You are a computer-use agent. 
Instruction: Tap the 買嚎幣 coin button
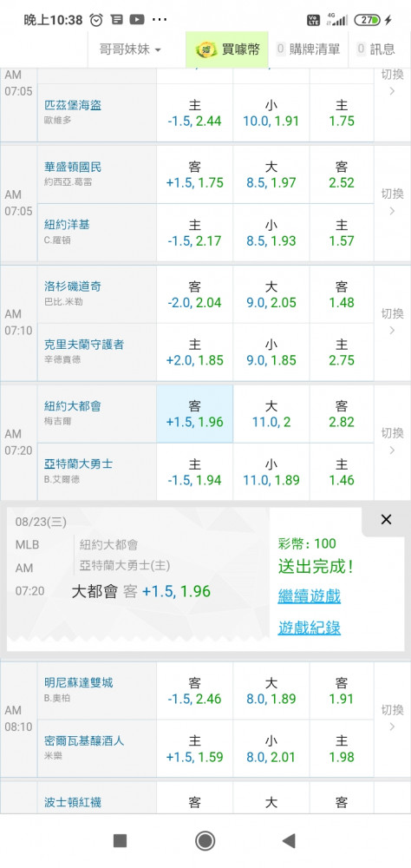pyautogui.click(x=227, y=49)
